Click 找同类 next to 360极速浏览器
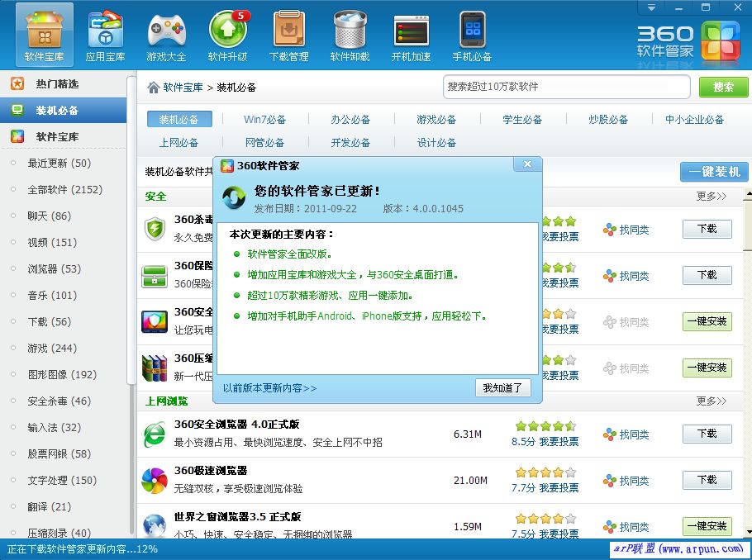This screenshot has height=560, width=752. click(x=634, y=480)
